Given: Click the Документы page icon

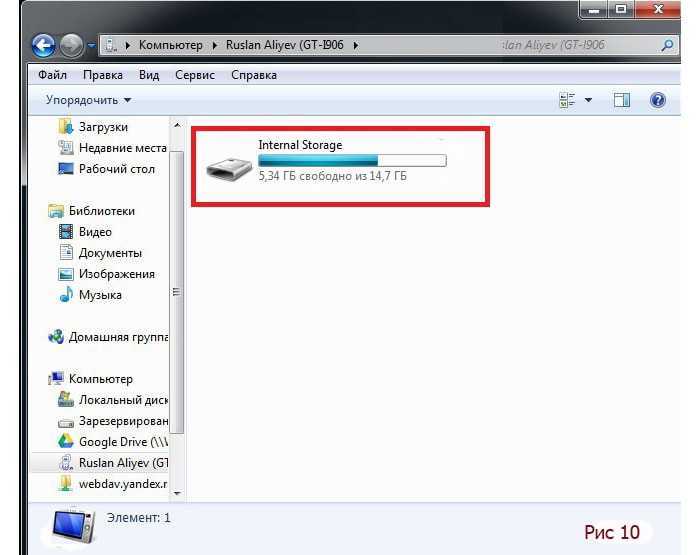Looking at the screenshot, I should coord(66,252).
